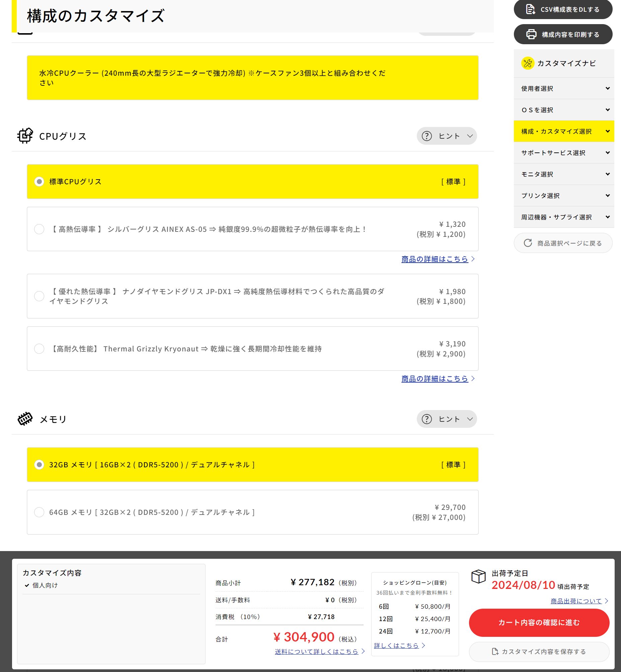Click the question mark icon in the CPUグリス hint
This screenshot has height=672, width=621.
427,136
